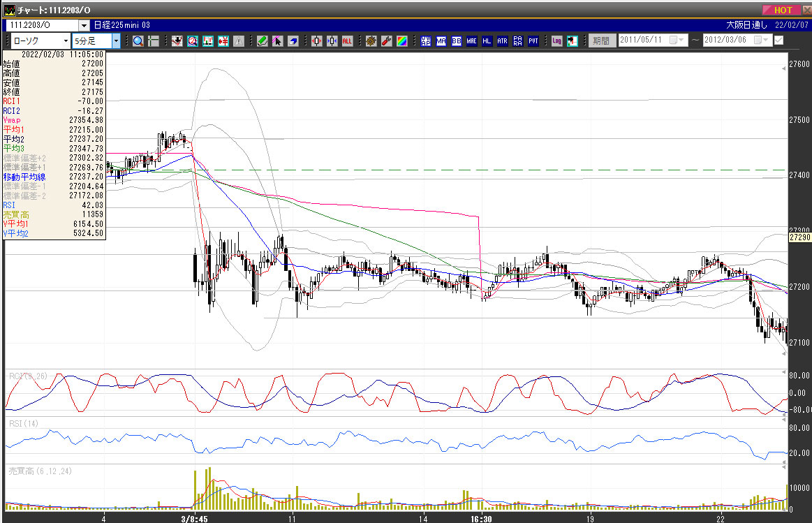Image resolution: width=812 pixels, height=523 pixels.
Task: Click the red-green bar chart icon
Action: [208, 41]
